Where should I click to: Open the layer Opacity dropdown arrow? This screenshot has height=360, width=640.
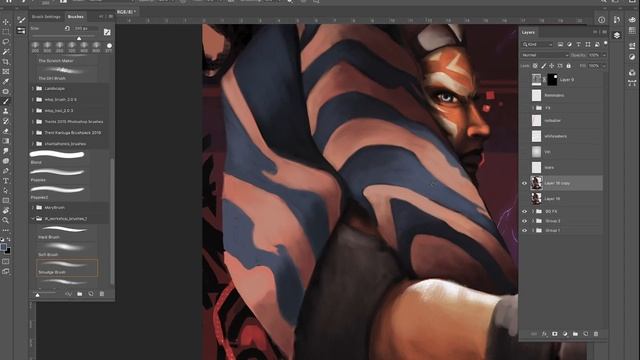coord(604,55)
